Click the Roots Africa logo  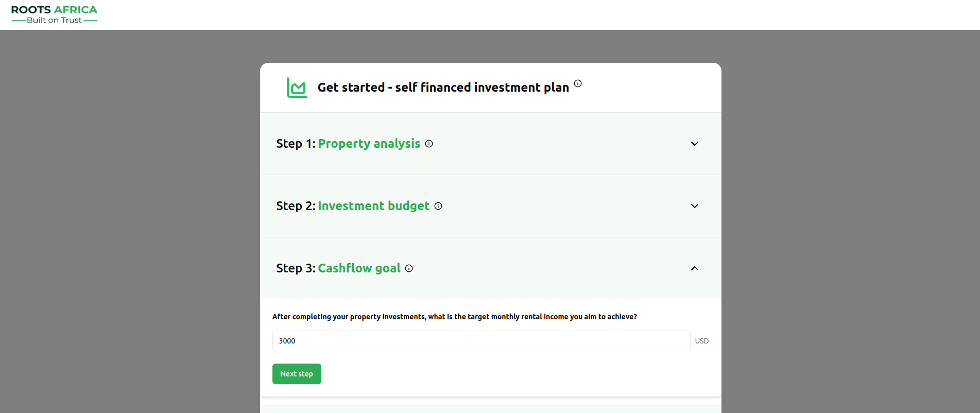[54, 13]
